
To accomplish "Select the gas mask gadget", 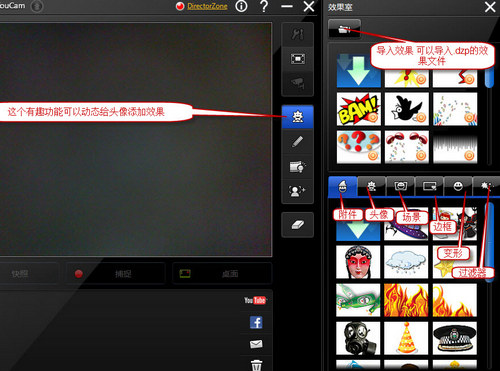I will 358,338.
